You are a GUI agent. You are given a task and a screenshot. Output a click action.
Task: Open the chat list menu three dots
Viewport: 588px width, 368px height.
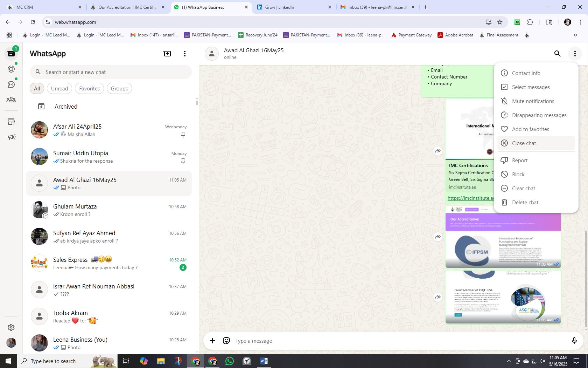coord(185,54)
